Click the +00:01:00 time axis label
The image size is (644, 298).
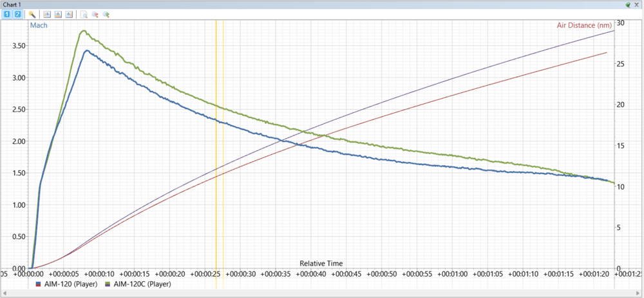click(x=452, y=273)
